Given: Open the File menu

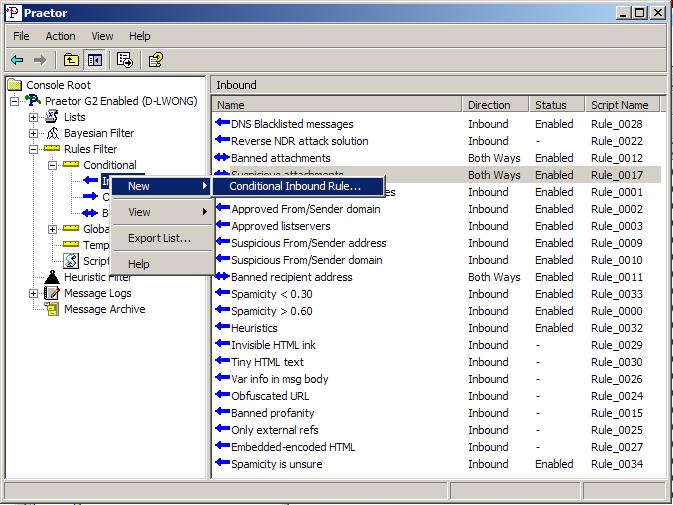Looking at the screenshot, I should pos(21,36).
